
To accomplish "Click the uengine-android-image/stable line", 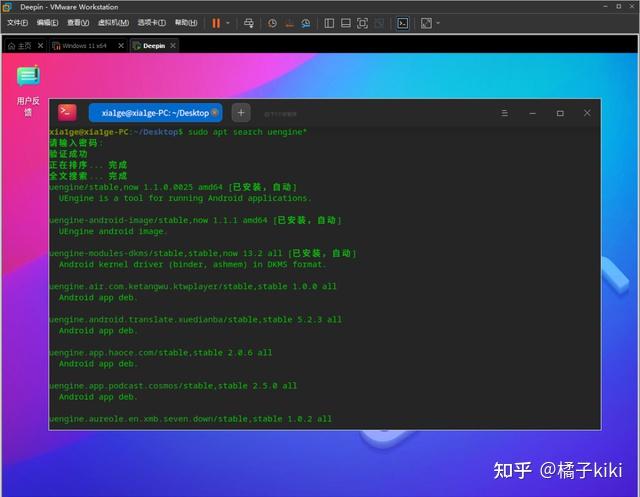I will click(x=196, y=220).
